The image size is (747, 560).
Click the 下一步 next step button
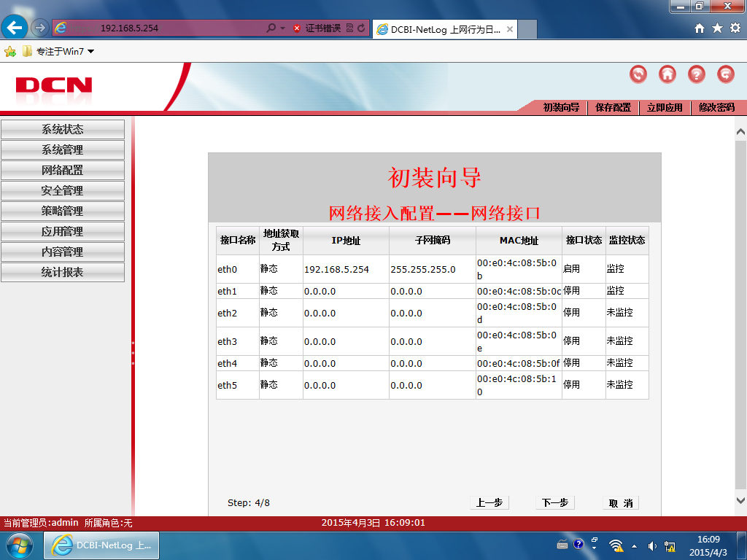coord(555,503)
